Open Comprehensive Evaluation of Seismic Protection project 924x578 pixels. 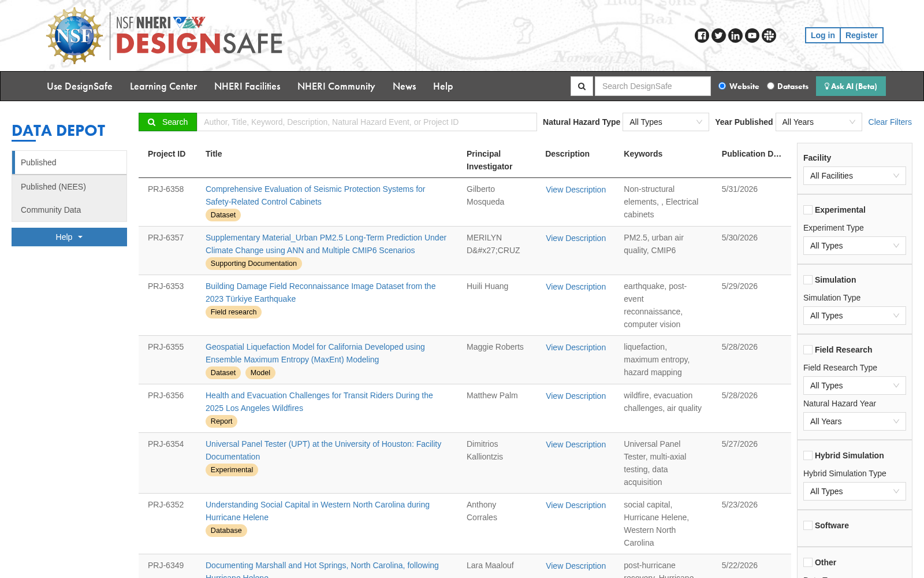[315, 195]
